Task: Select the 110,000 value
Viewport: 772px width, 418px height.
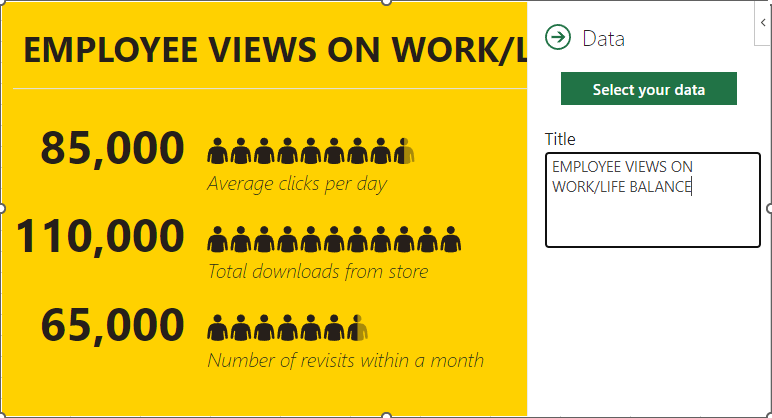Action: 100,237
